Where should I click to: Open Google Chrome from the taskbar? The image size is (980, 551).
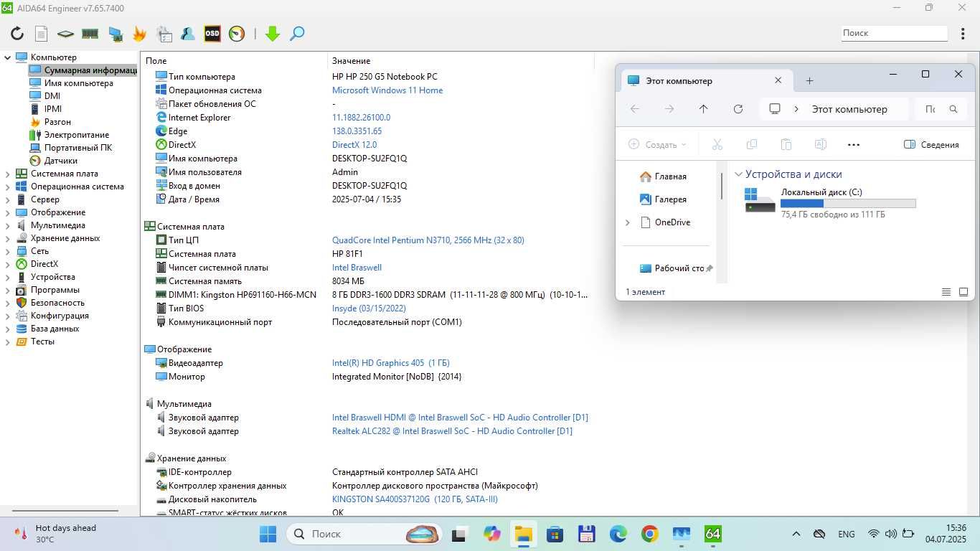pos(650,534)
